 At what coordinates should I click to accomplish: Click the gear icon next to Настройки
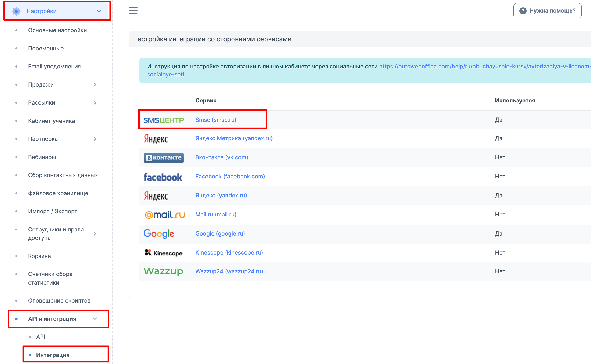pos(16,11)
